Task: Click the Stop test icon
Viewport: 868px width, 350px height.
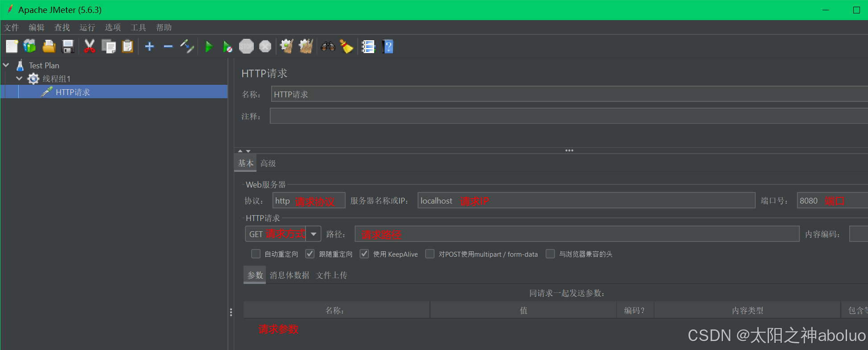Action: [246, 46]
